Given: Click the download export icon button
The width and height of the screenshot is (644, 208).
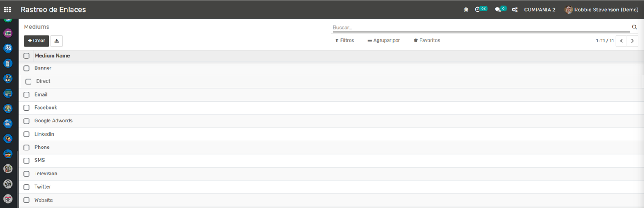Looking at the screenshot, I should tap(56, 41).
